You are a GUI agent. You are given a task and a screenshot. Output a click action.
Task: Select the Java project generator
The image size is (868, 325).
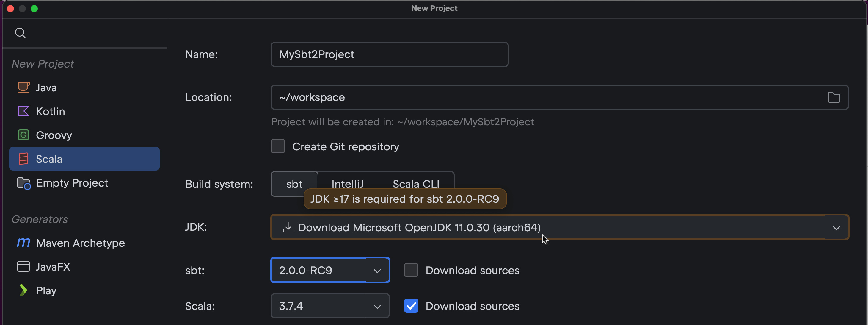[x=46, y=87]
